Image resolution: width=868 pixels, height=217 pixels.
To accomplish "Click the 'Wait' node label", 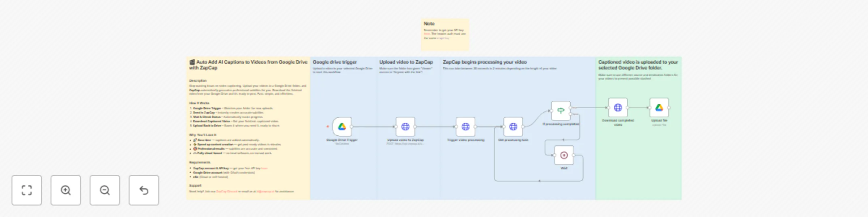I will pos(564,168).
